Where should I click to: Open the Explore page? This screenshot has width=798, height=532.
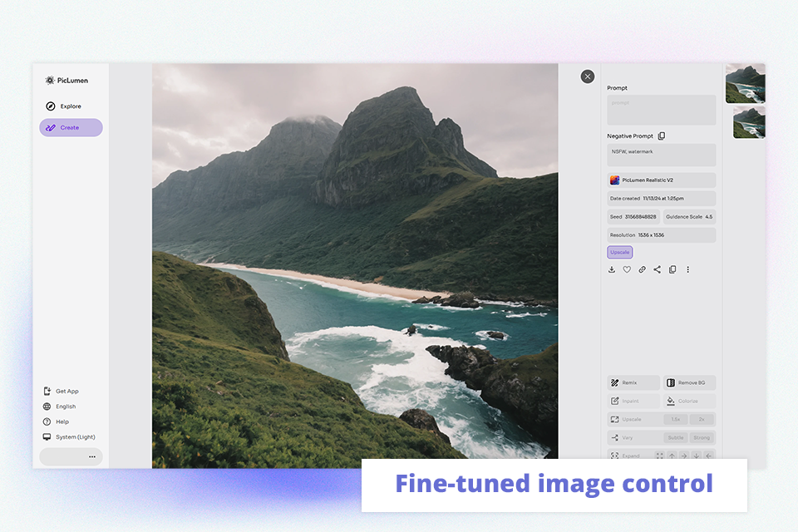64,106
